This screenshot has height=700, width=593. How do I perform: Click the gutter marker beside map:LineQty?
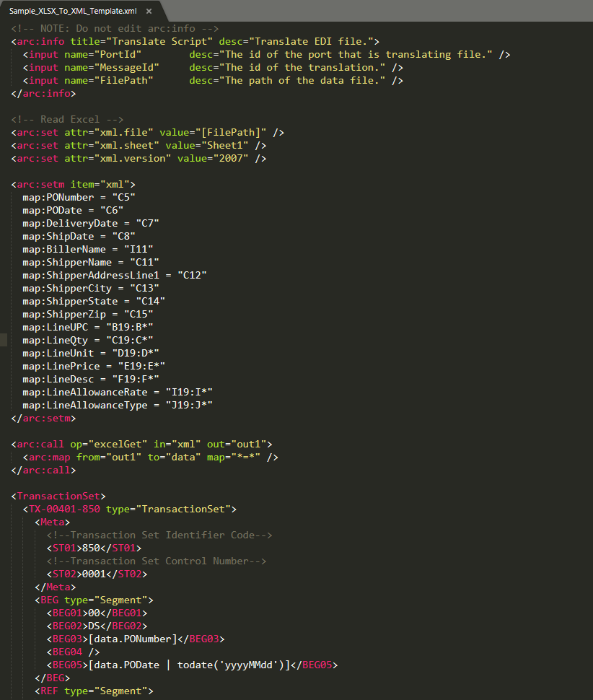coord(4,340)
